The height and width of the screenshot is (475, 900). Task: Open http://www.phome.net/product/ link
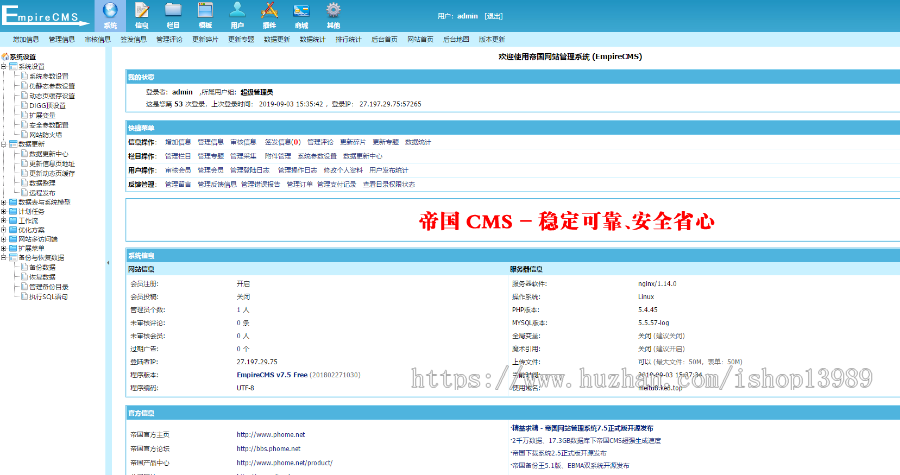tap(285, 462)
